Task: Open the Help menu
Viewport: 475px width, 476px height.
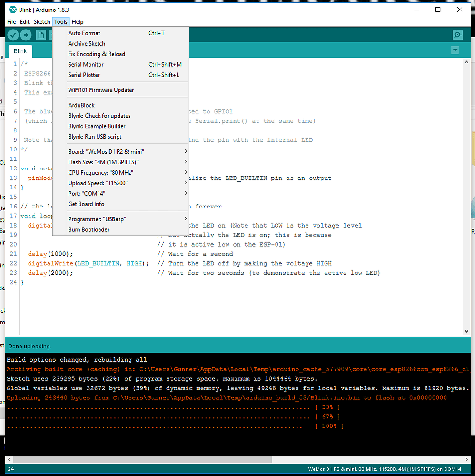Action: coord(77,21)
